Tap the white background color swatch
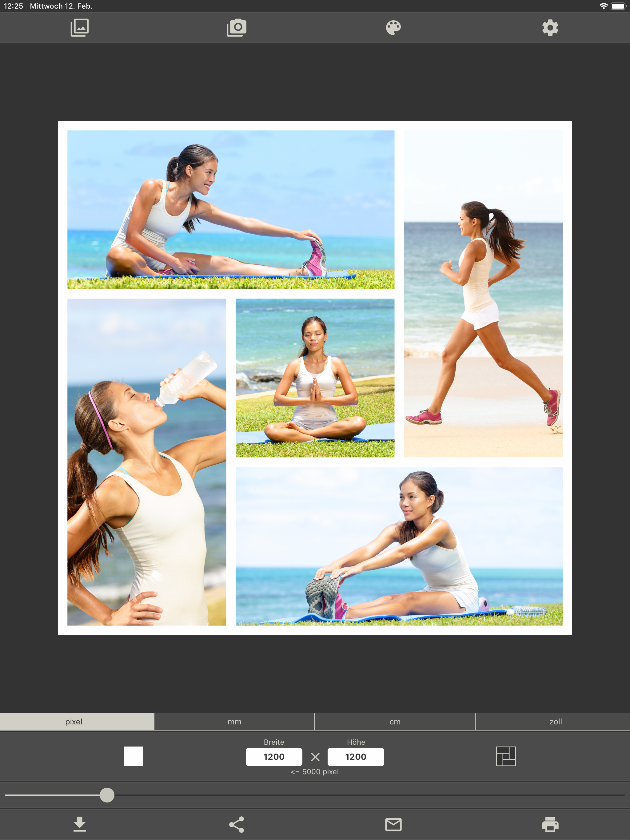The width and height of the screenshot is (630, 840). pos(134,756)
